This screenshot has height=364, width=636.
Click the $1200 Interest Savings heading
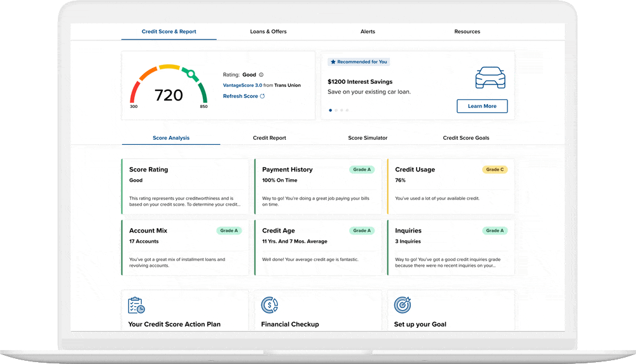click(360, 81)
